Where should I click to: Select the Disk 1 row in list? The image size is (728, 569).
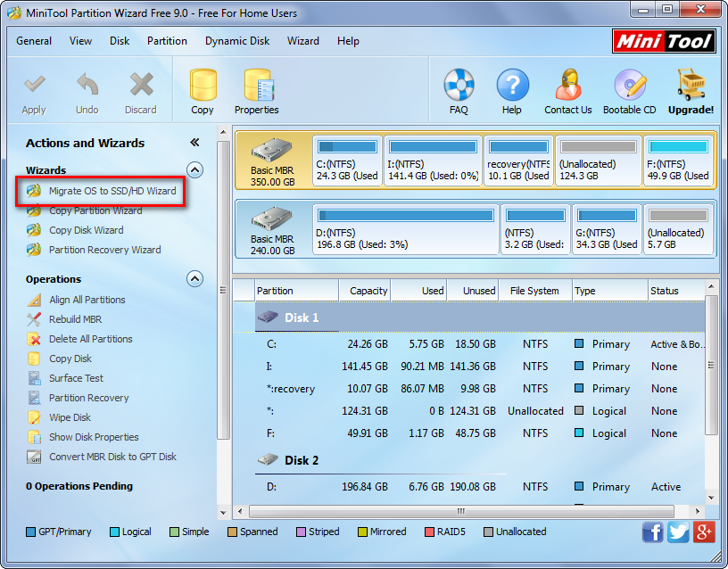pyautogui.click(x=469, y=317)
